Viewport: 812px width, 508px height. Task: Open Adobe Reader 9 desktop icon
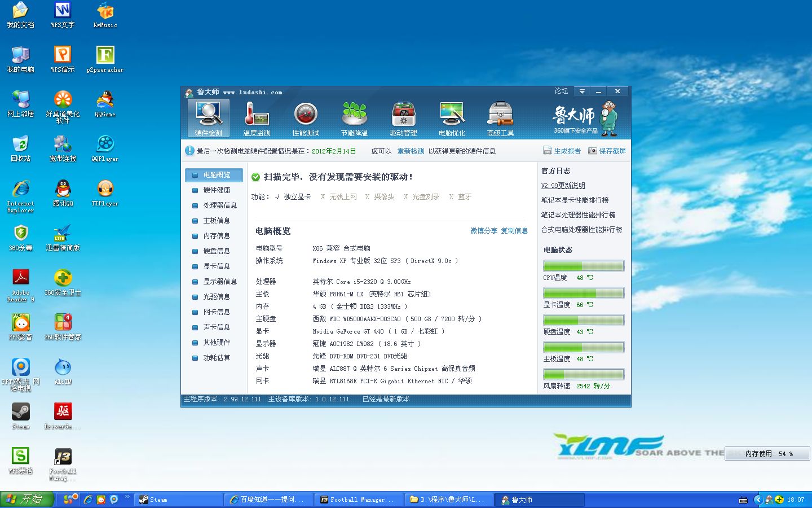(20, 286)
